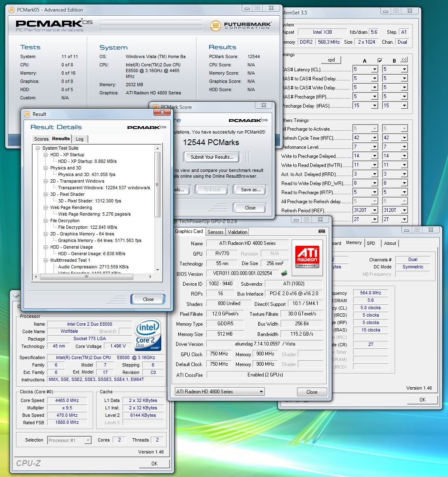
Task: Click the Close button in GPU-Z
Action: (x=312, y=392)
